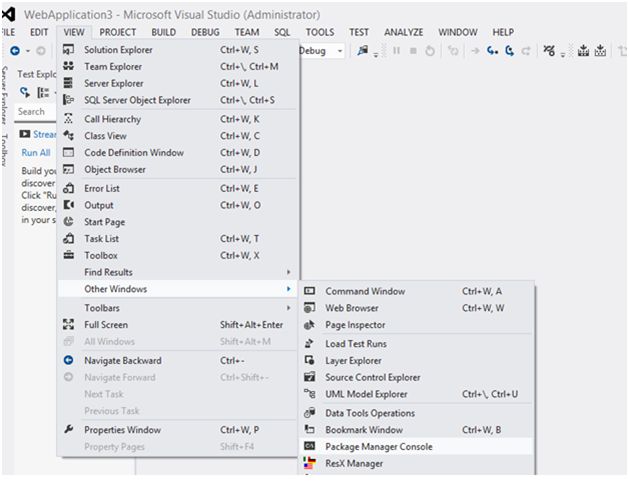
Task: Click the Web Browser icon in submenu
Action: (309, 308)
